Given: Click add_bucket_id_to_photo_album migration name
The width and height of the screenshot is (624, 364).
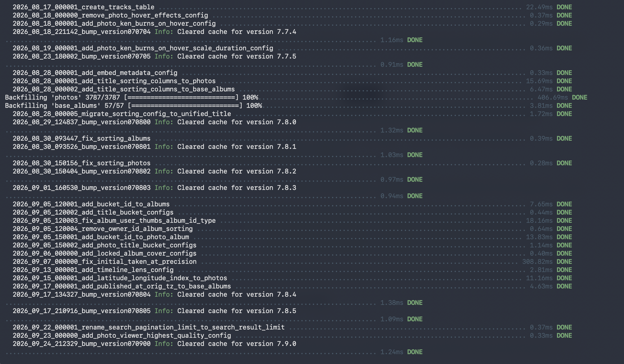Looking at the screenshot, I should 101,237.
